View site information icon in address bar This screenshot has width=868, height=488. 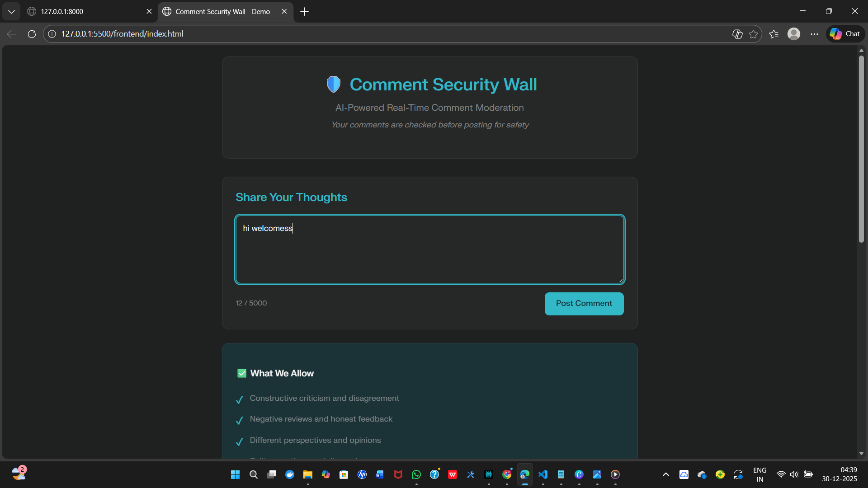tap(52, 34)
